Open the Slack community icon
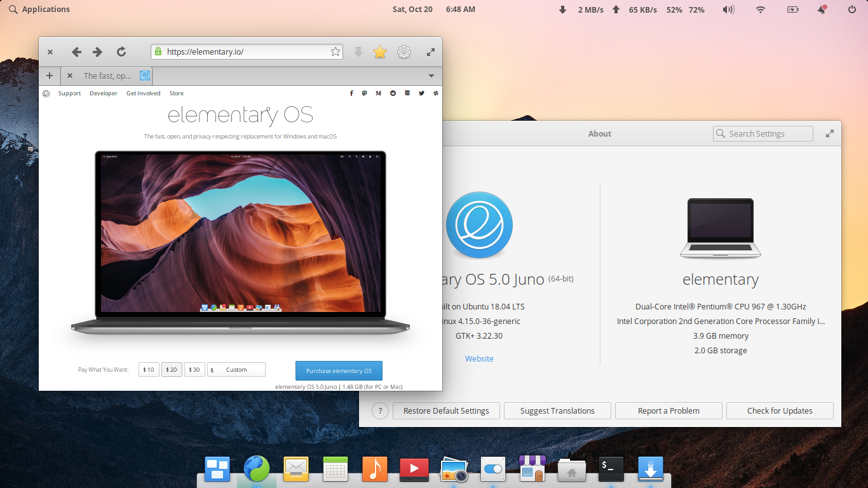This screenshot has height=488, width=868. click(435, 93)
